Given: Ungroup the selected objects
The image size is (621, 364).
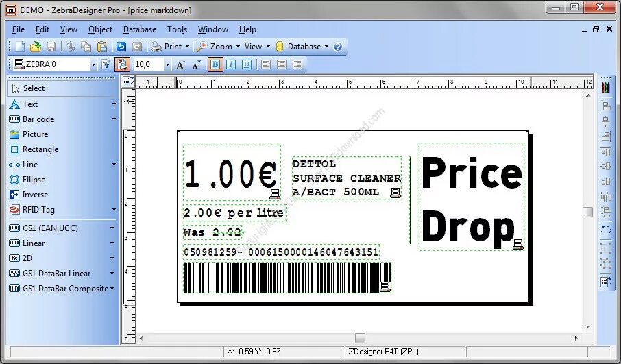Looking at the screenshot, I should pyautogui.click(x=605, y=263).
